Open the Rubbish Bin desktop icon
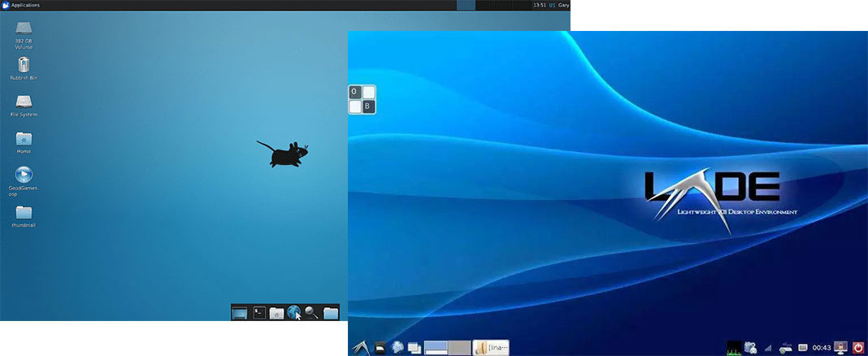This screenshot has height=356, width=868. coord(24,68)
